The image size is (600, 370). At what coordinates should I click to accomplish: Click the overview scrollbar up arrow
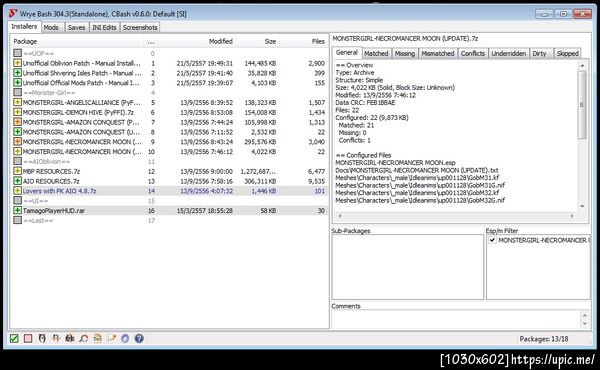point(582,65)
